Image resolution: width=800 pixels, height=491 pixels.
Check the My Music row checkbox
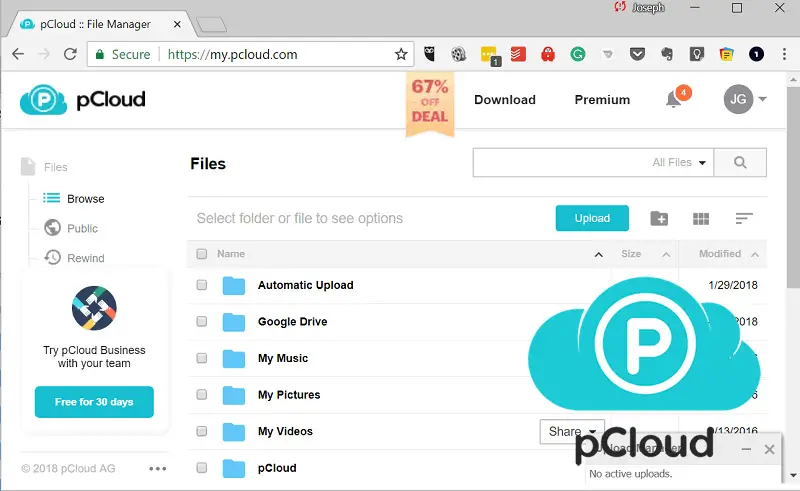coord(202,358)
